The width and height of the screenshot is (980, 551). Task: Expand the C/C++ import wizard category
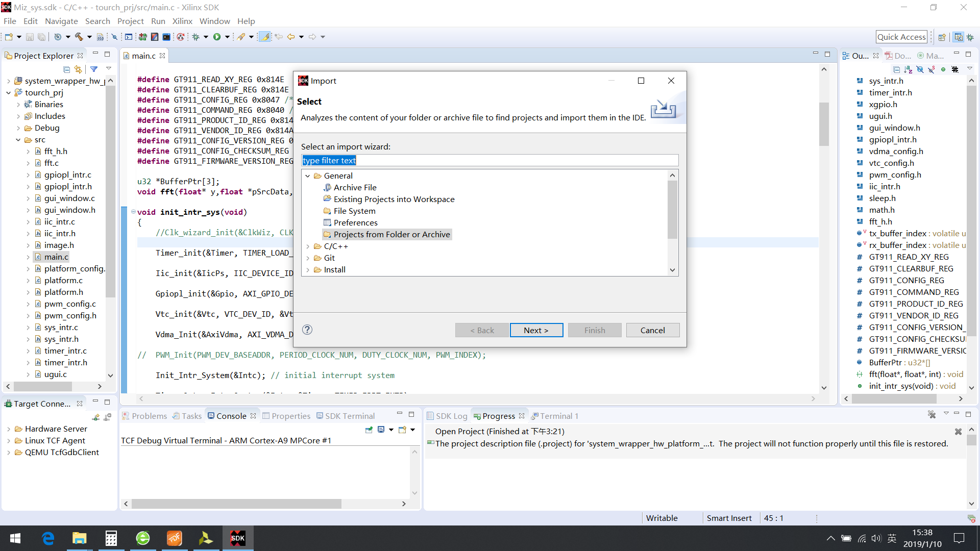point(308,246)
